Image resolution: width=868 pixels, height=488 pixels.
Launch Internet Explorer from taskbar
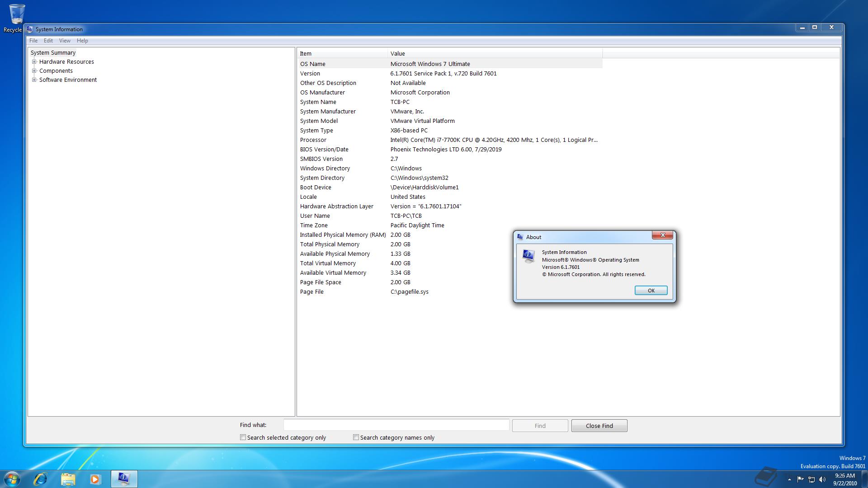pos(41,479)
